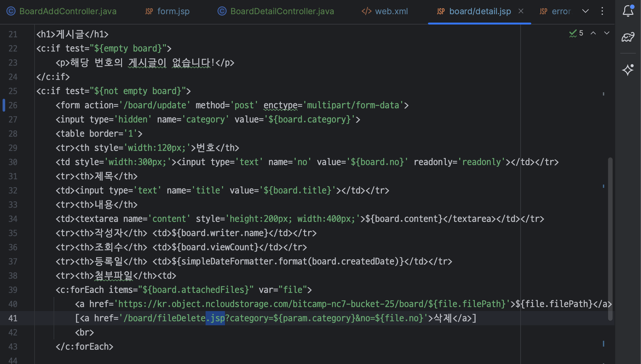The width and height of the screenshot is (641, 364).
Task: Select the form.jsp tab
Action: click(173, 11)
